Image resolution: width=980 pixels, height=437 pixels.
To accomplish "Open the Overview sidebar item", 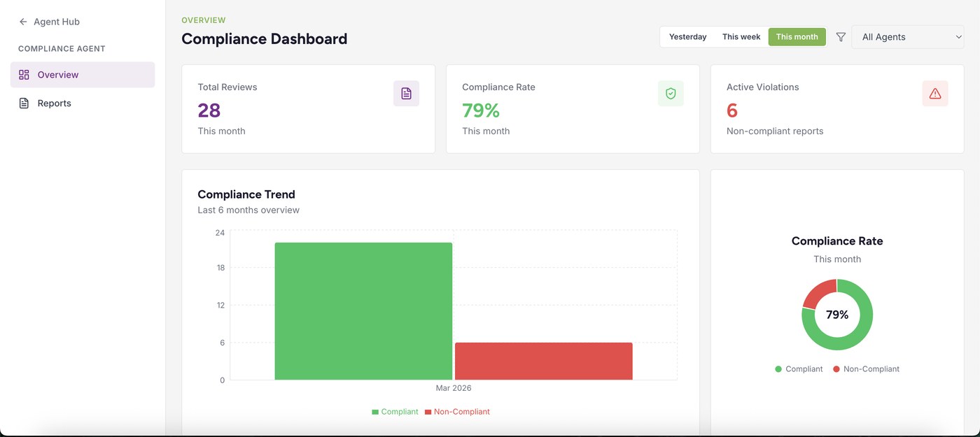I will pyautogui.click(x=83, y=75).
